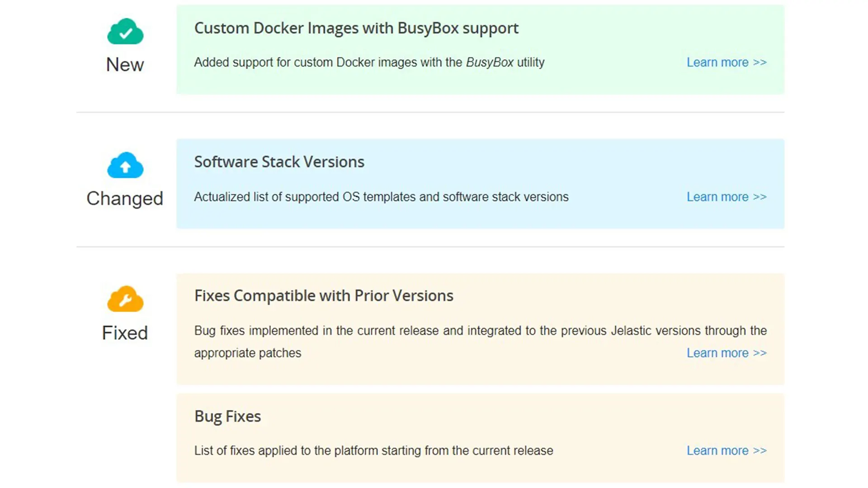Click the blue cloud upload arrow icon

pyautogui.click(x=125, y=165)
